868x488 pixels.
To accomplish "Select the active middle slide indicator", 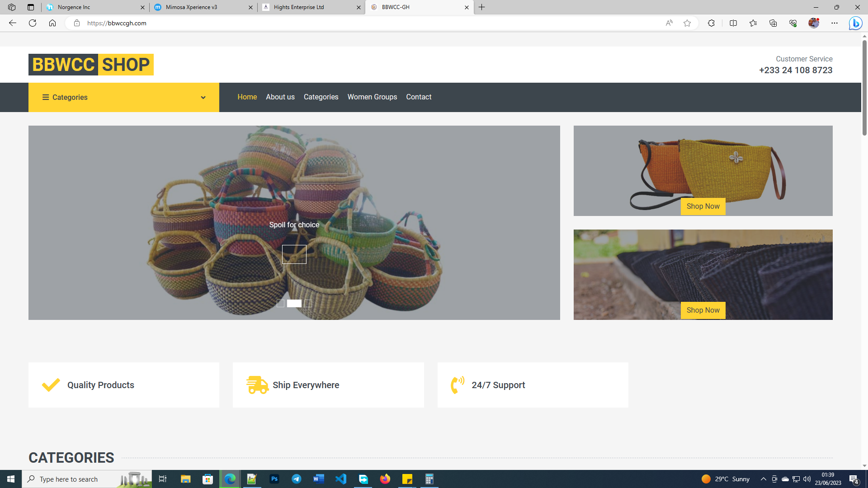I will pyautogui.click(x=294, y=304).
